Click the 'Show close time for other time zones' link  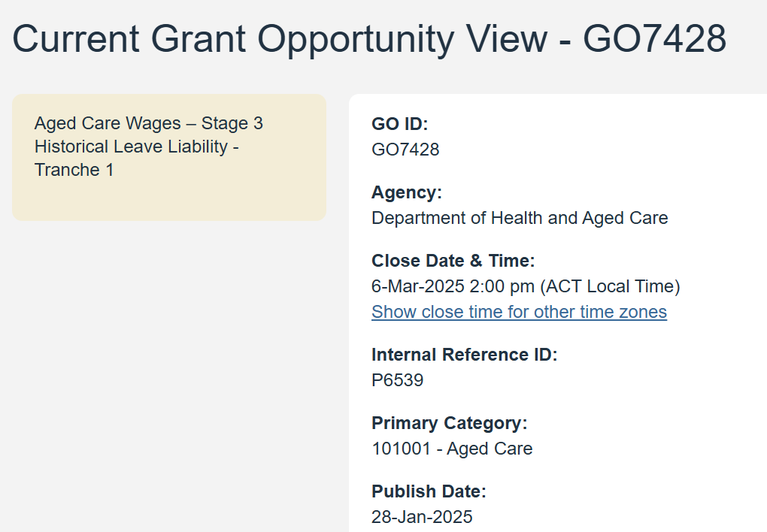[x=519, y=312]
